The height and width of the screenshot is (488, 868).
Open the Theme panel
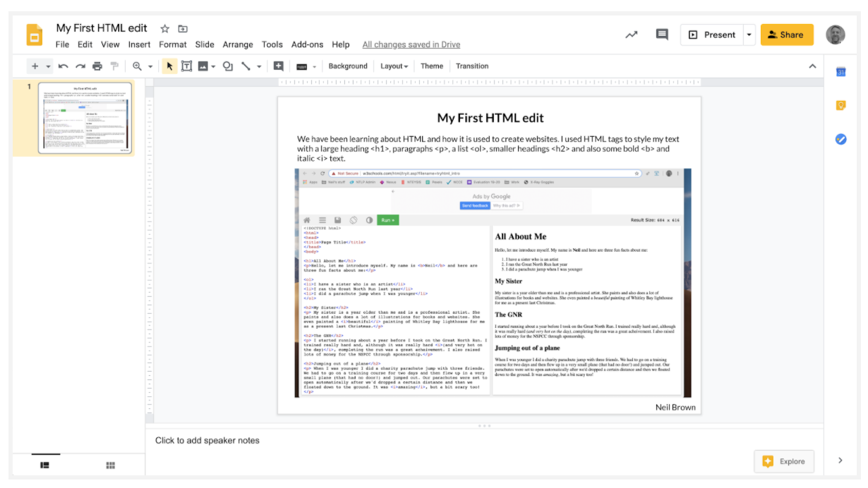tap(432, 66)
